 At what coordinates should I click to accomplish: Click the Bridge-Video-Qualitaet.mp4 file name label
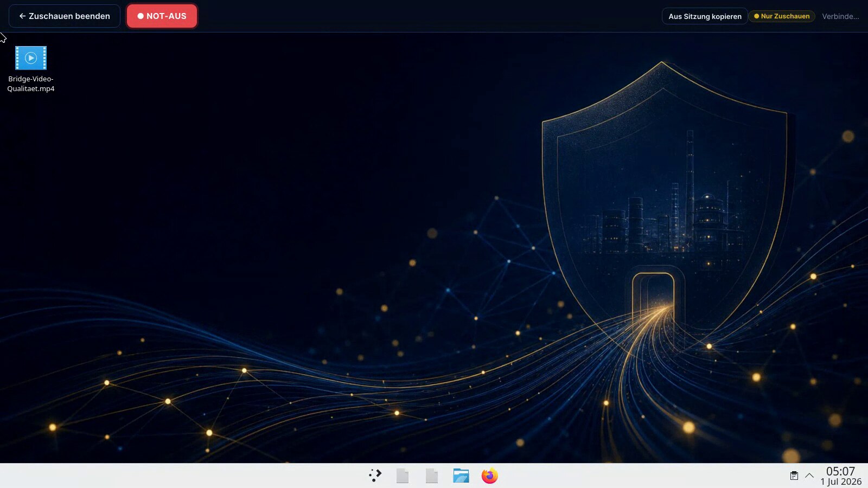(31, 84)
